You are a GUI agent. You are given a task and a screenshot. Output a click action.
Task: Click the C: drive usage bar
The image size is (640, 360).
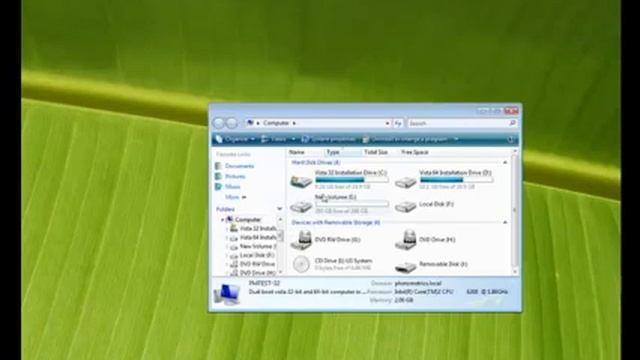click(351, 180)
